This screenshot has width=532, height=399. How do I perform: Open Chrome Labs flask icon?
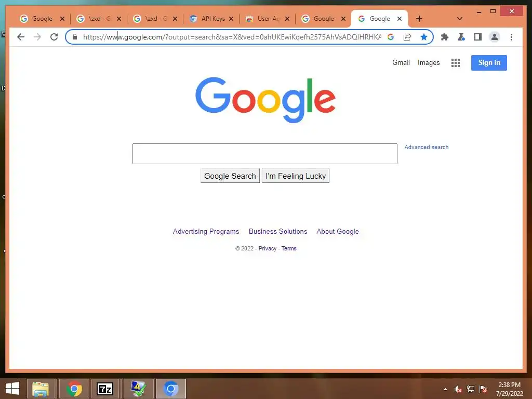click(x=461, y=37)
